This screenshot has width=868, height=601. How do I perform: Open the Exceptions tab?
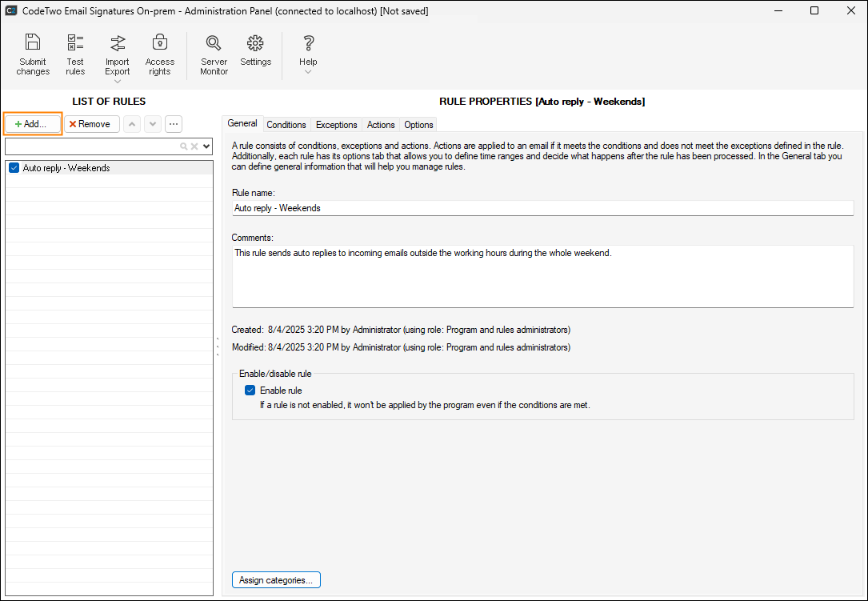click(336, 125)
